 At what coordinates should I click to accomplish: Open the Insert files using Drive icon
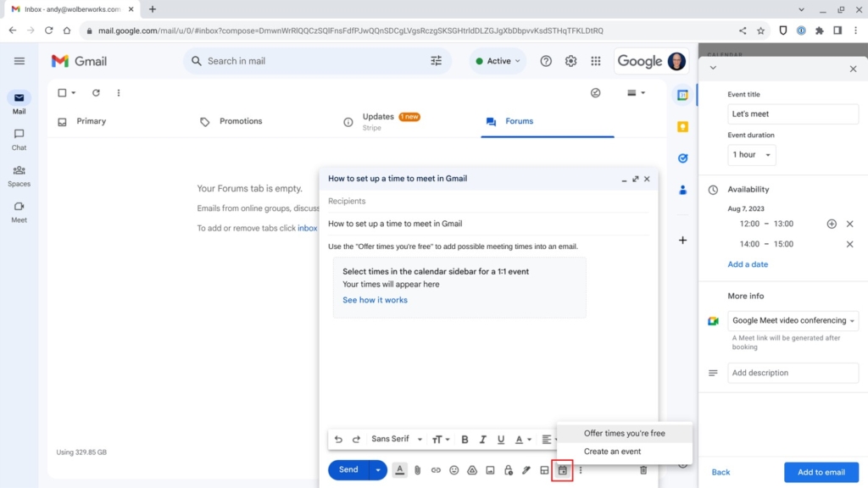coord(472,469)
